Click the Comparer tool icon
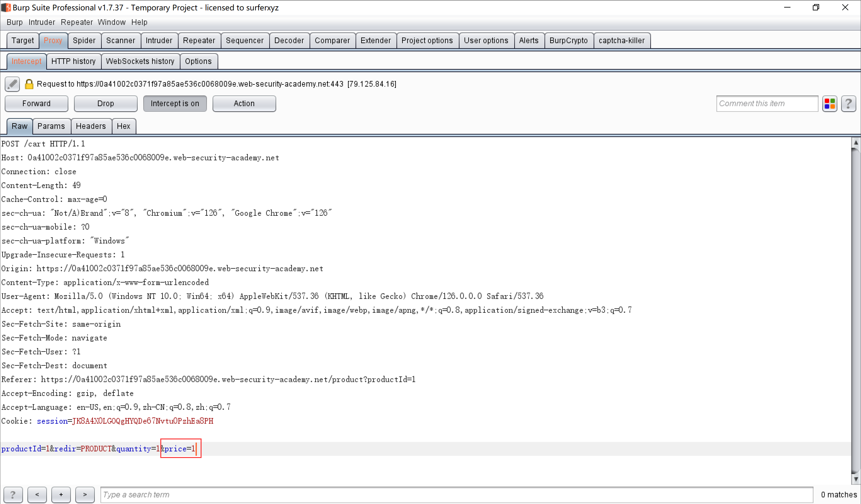 point(332,40)
